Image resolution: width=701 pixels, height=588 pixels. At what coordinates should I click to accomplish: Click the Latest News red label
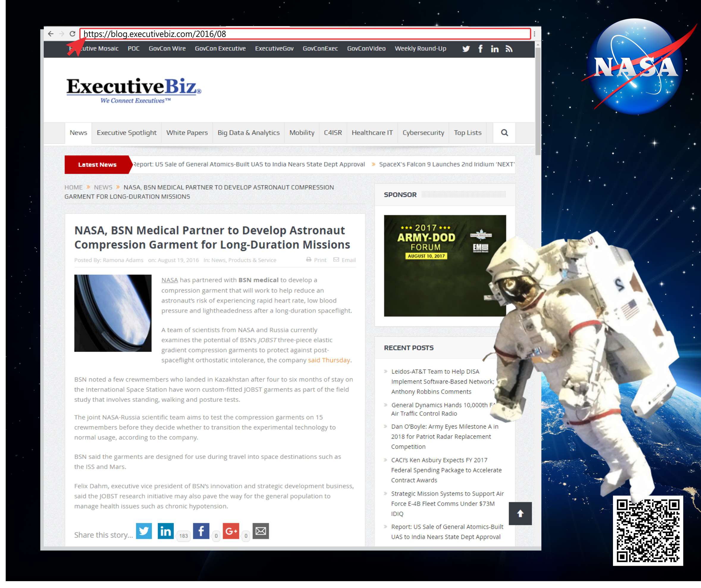pyautogui.click(x=97, y=164)
